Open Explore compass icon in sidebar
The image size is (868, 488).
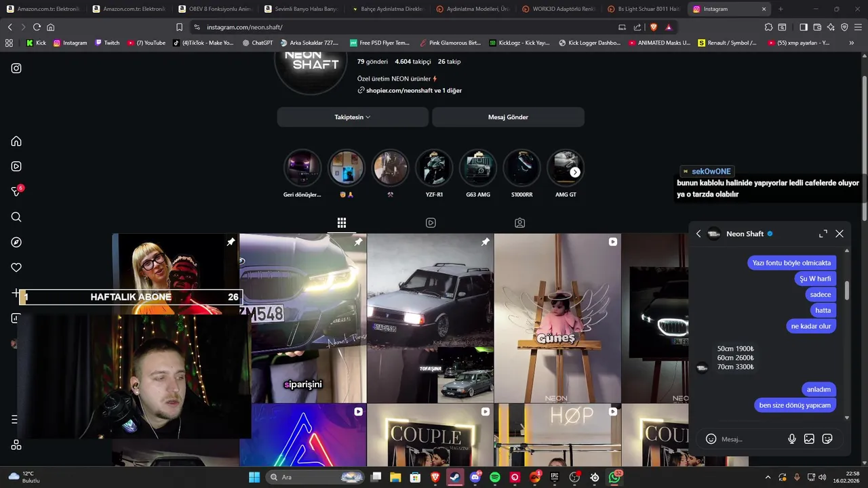pos(16,242)
